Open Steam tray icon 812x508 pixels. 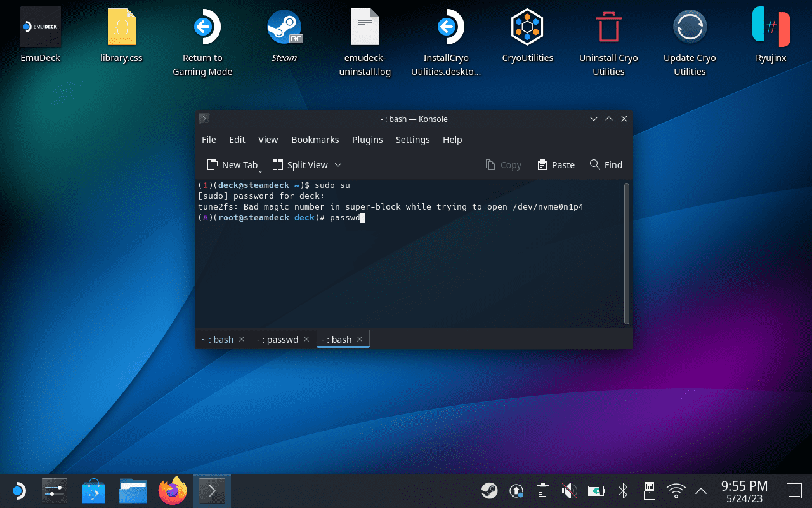click(x=489, y=490)
